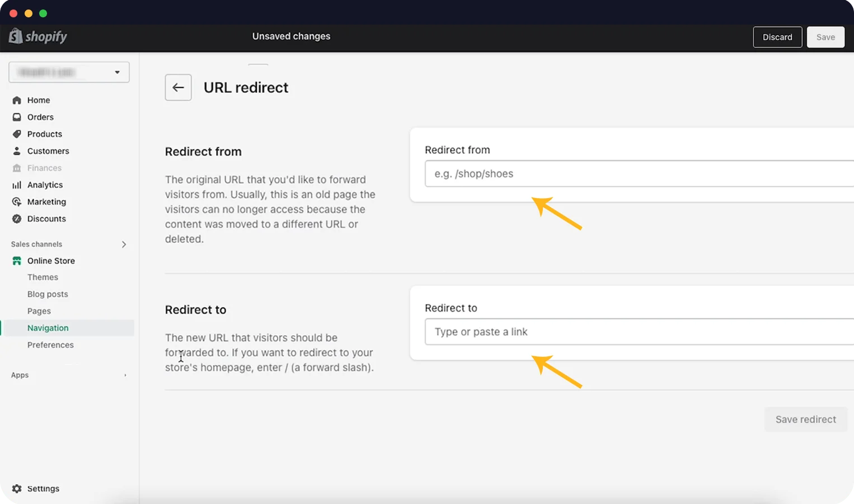Expand the Sales channels chevron
The image size is (854, 504).
(x=124, y=244)
